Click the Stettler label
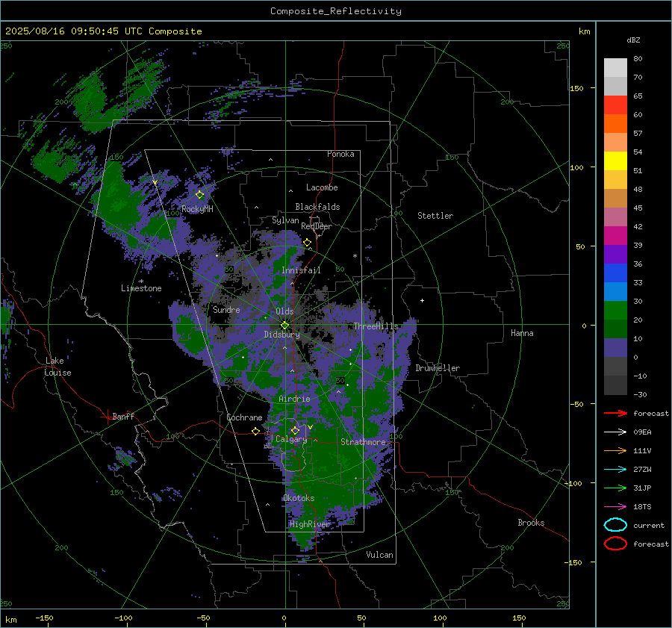 435,216
